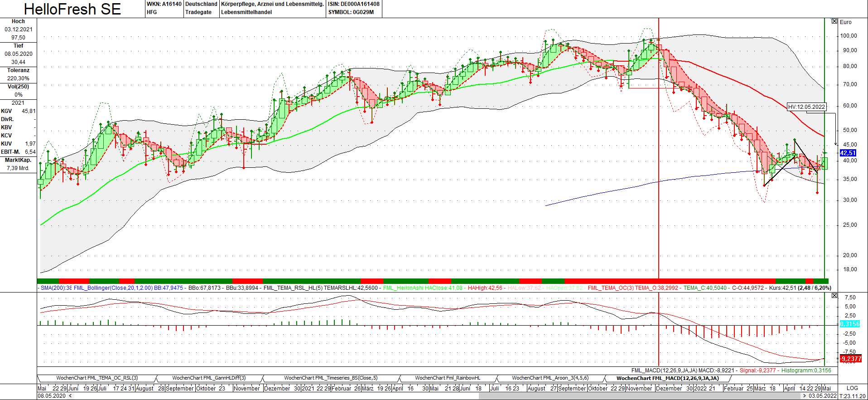The width and height of the screenshot is (868, 400).
Task: Click the 18,00 price axis label
Action: [x=850, y=269]
